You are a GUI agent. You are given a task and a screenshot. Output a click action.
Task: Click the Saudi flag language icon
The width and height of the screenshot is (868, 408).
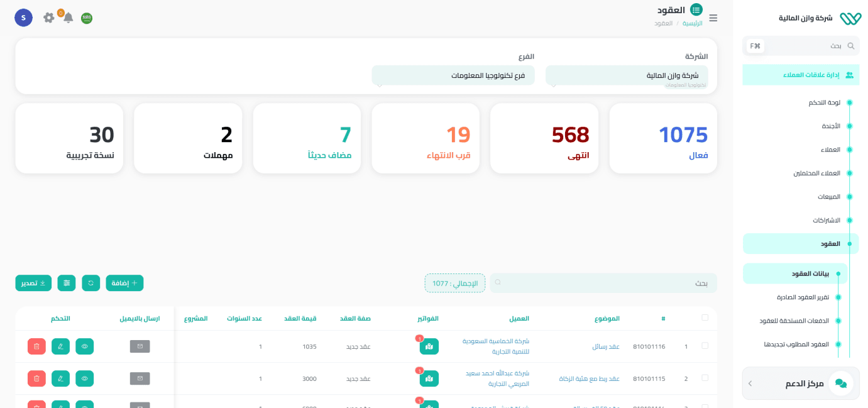coord(87,18)
